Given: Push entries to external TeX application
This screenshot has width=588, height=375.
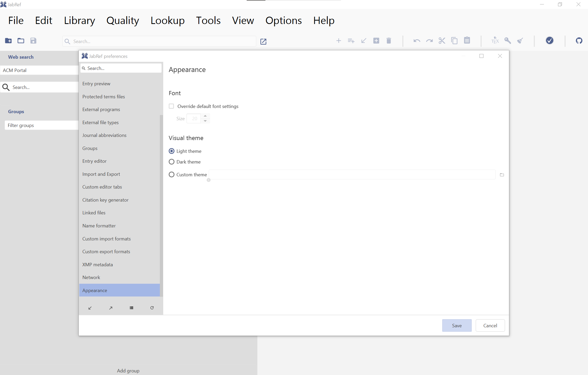Looking at the screenshot, I should [x=495, y=41].
